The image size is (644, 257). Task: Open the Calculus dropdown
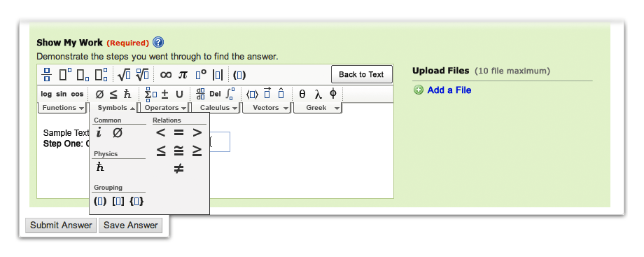216,108
